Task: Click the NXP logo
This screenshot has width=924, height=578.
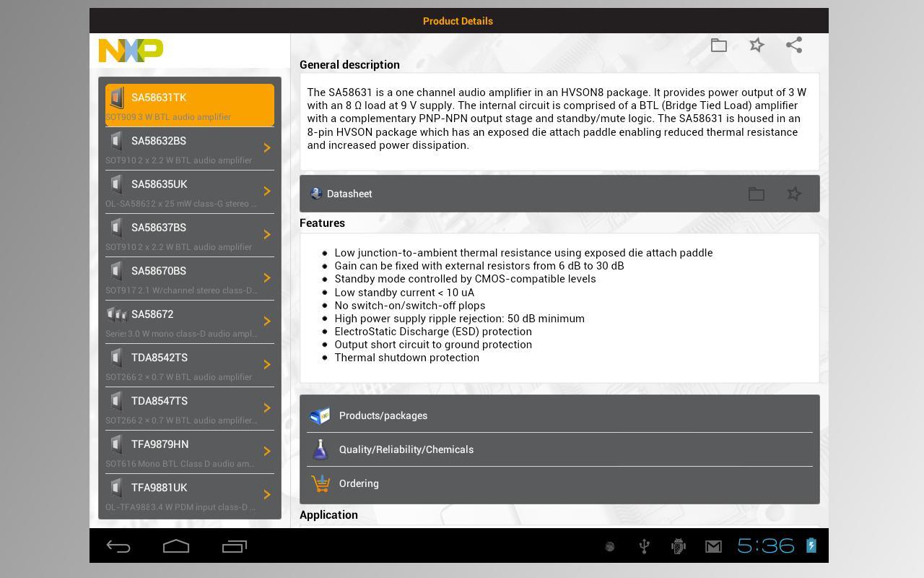Action: pyautogui.click(x=131, y=51)
